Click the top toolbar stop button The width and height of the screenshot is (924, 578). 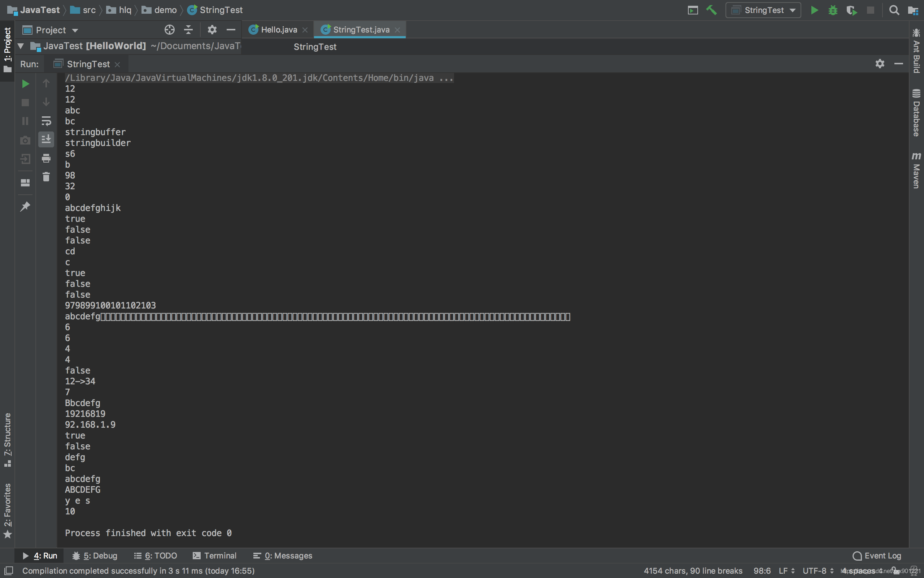pos(870,10)
